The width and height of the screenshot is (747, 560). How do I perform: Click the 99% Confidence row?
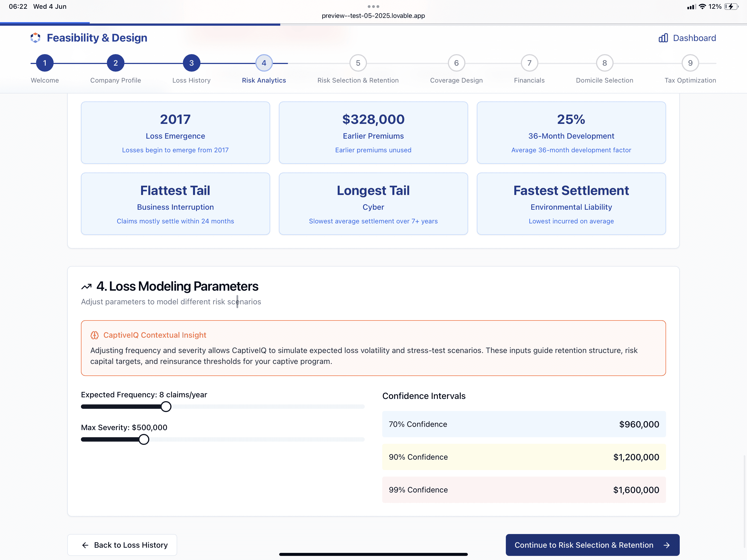[524, 490]
